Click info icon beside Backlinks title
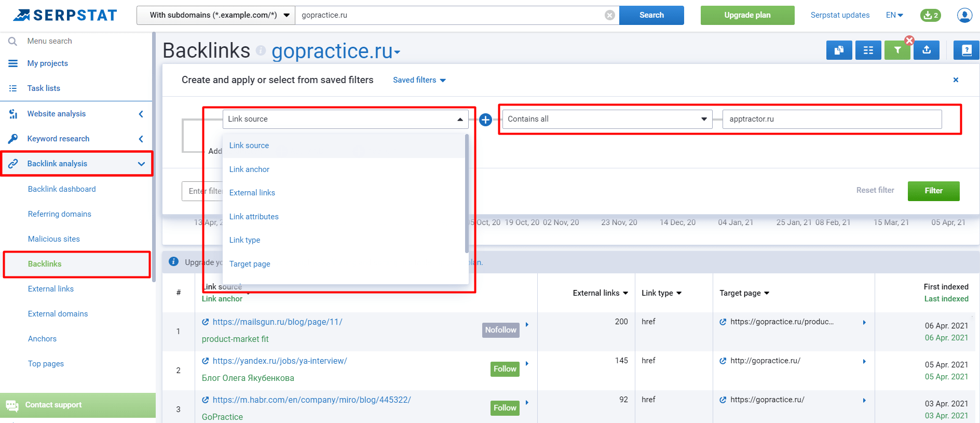 (261, 50)
